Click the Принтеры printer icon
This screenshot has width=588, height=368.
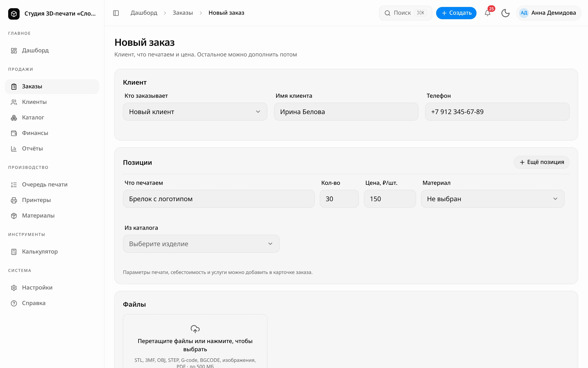[x=14, y=200]
